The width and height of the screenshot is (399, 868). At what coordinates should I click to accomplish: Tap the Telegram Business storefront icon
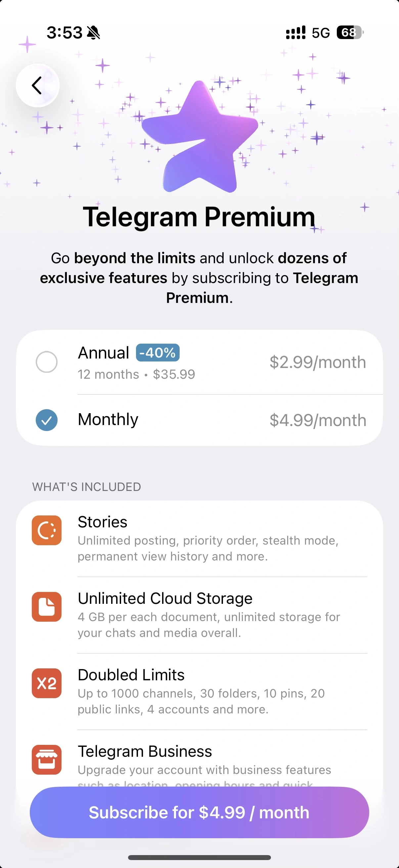pyautogui.click(x=46, y=759)
